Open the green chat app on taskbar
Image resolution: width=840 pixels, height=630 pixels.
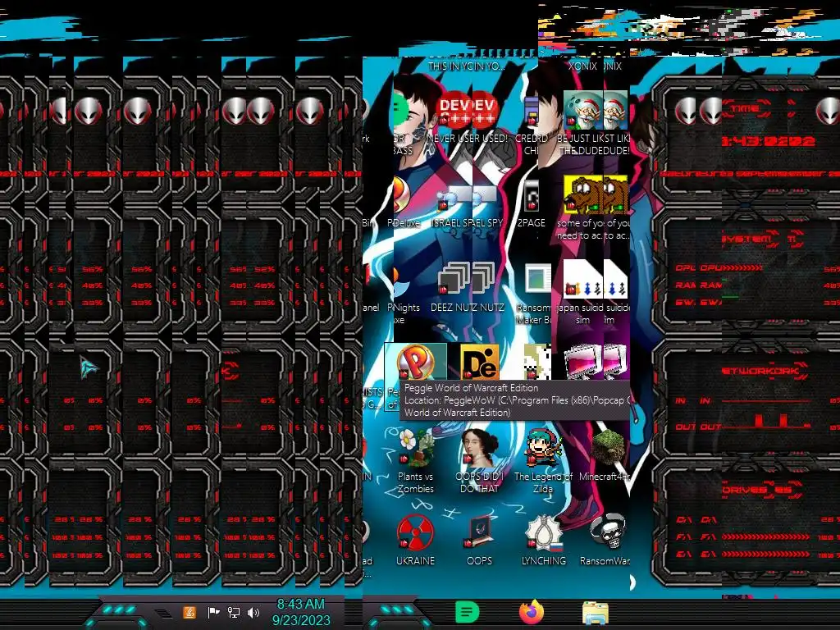pyautogui.click(x=467, y=612)
